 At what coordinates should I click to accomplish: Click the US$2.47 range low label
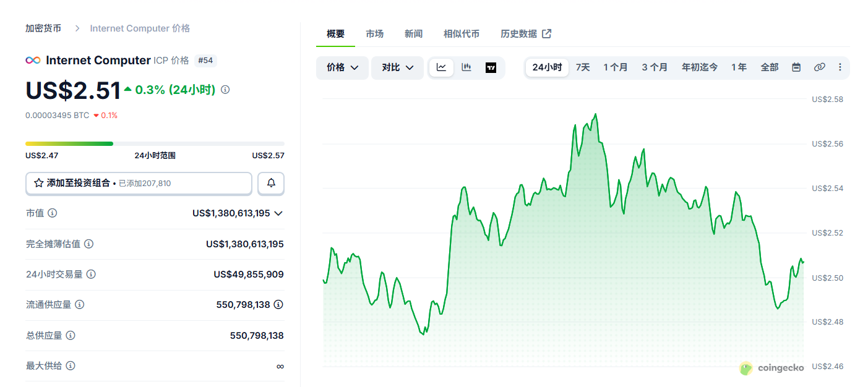(x=42, y=156)
